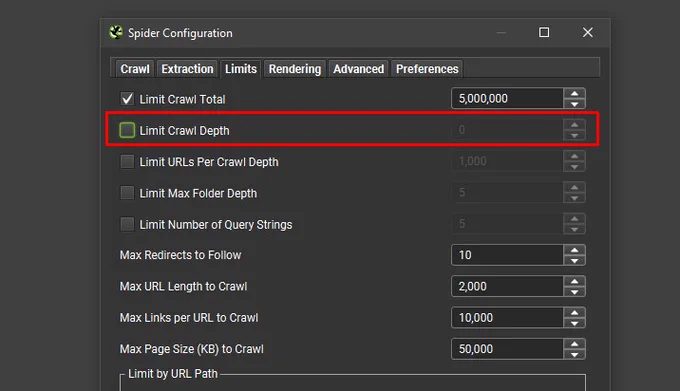This screenshot has width=680, height=391.
Task: Maximize the Spider Configuration window
Action: (x=544, y=33)
